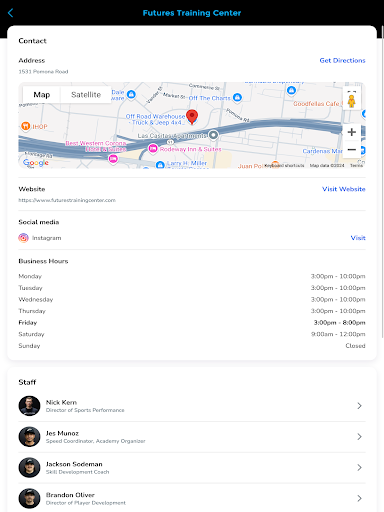384x512 pixels.
Task: Expand Nick Kern staff chevron
Action: tap(359, 406)
